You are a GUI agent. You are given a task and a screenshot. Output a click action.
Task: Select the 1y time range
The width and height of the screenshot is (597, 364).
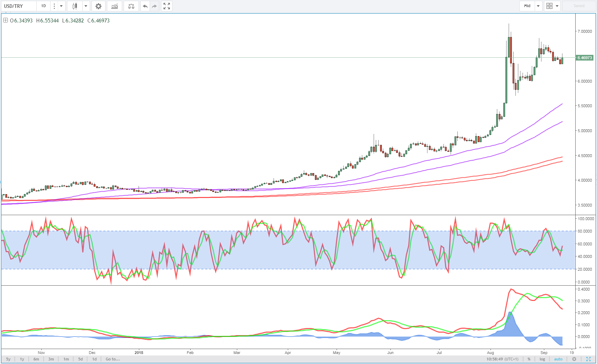pos(22,359)
